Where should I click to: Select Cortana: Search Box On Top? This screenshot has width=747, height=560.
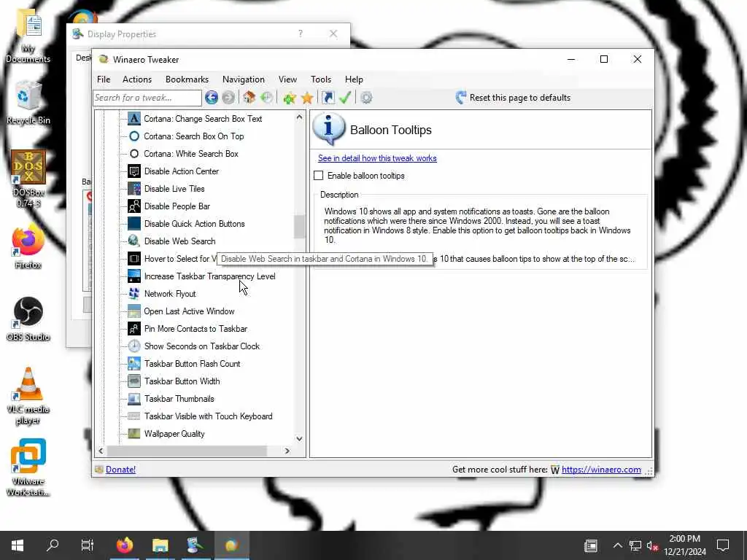coord(194,136)
